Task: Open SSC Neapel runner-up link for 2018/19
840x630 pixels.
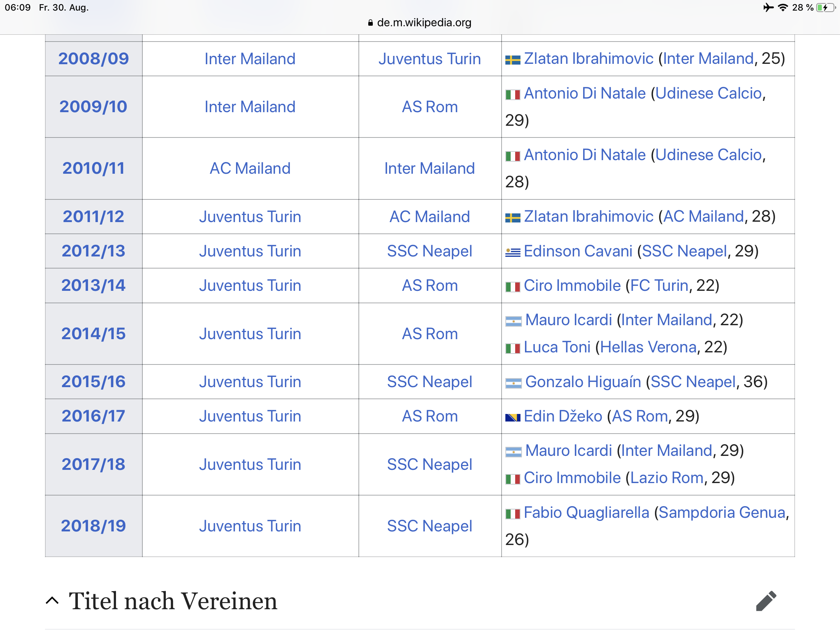Action: click(429, 526)
